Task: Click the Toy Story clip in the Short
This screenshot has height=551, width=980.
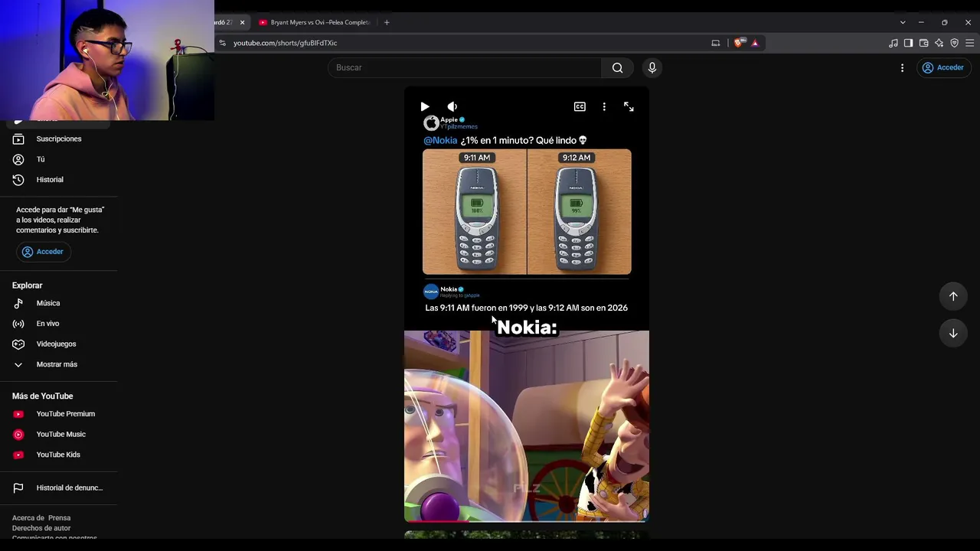Action: tap(527, 425)
